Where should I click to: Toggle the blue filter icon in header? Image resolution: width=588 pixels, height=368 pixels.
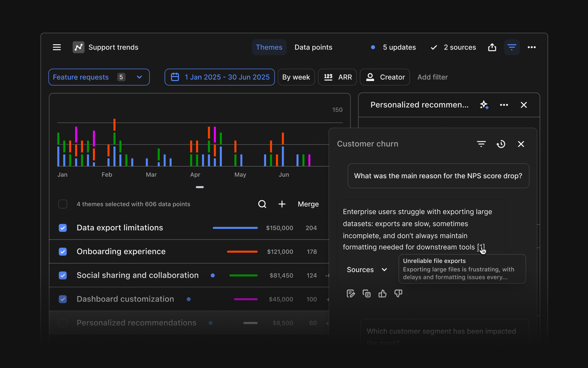point(511,47)
